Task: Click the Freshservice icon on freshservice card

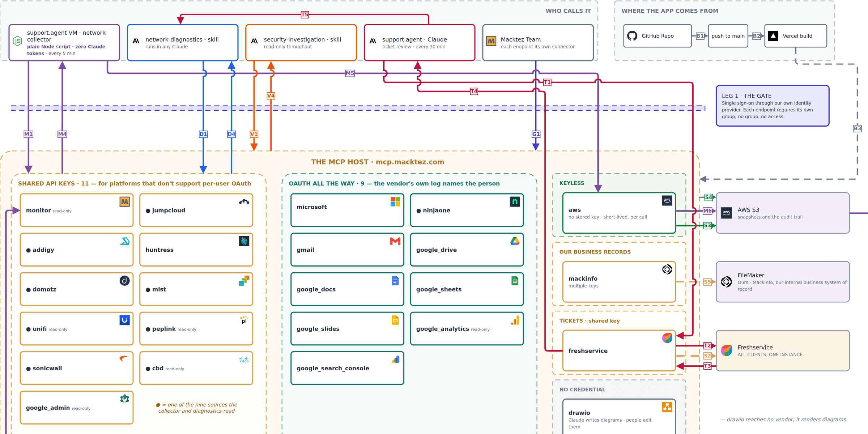Action: click(667, 338)
